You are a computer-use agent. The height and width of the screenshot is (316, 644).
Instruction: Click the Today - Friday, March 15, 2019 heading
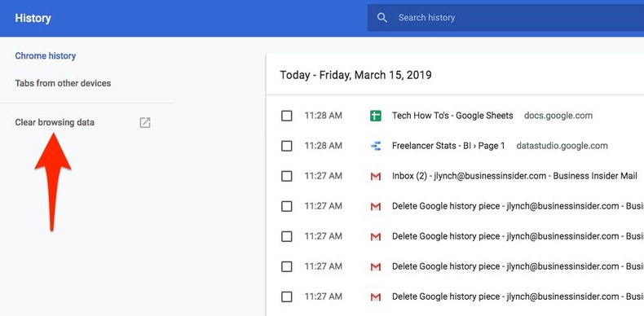[355, 75]
